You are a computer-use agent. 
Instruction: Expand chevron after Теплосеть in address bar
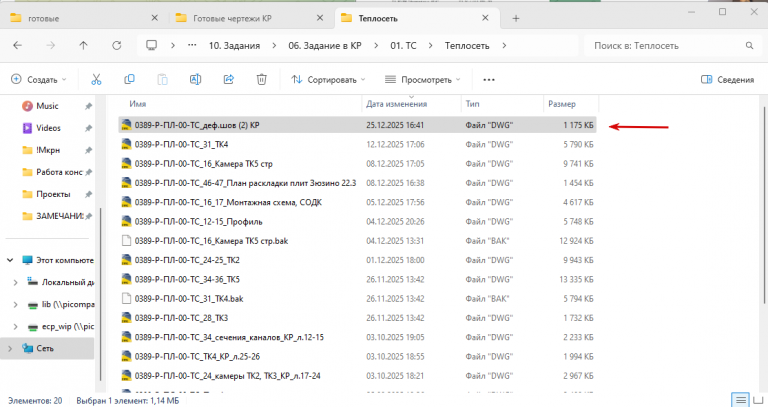tap(504, 46)
